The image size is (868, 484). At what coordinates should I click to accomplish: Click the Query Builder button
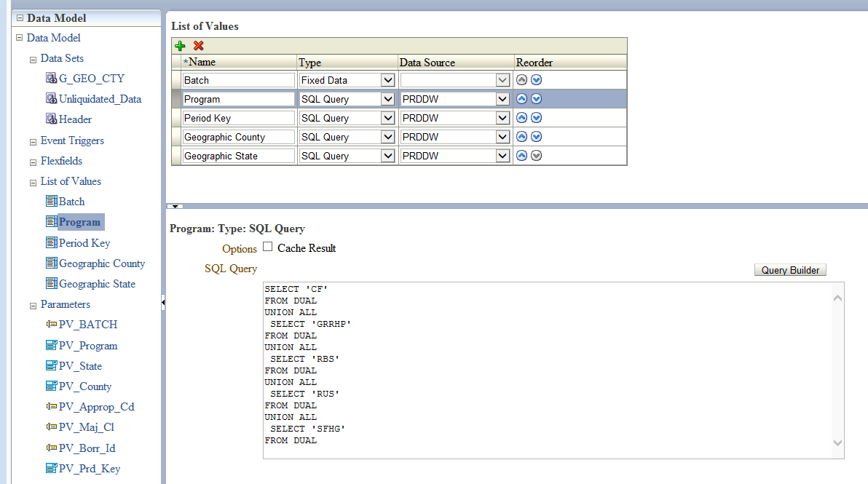pos(790,270)
